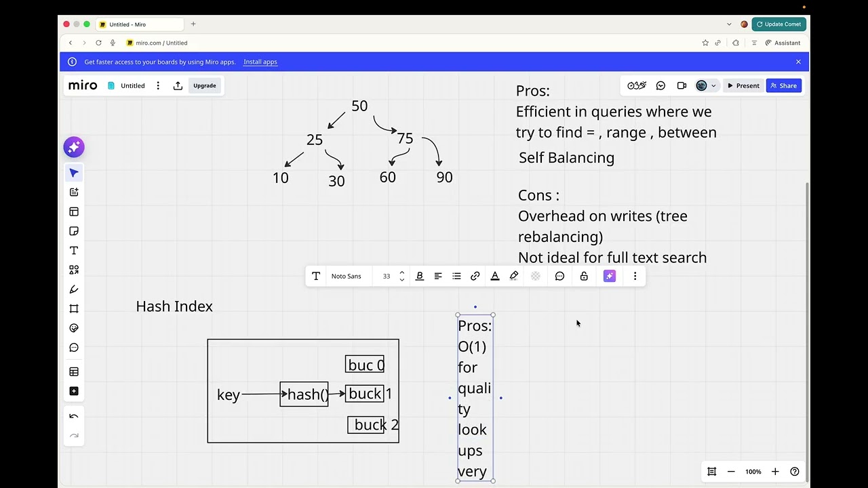Image resolution: width=868 pixels, height=488 pixels.
Task: Select the Comment tool in left sidebar
Action: pos(74,348)
